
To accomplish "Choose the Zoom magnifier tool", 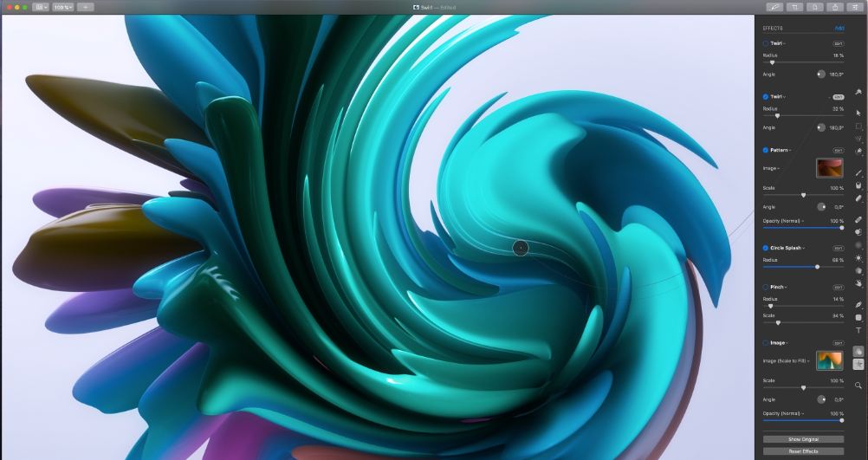I will pos(858,385).
